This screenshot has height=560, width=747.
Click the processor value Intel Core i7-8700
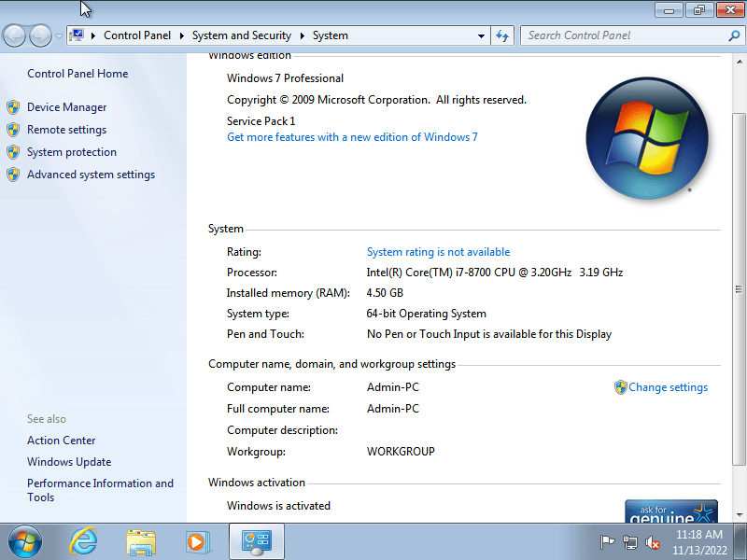point(495,273)
